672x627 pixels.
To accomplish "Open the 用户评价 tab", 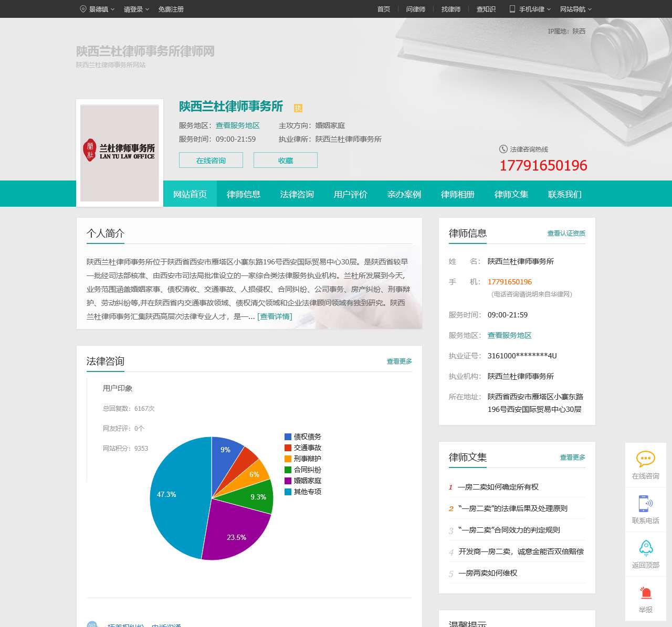I will 351,194.
